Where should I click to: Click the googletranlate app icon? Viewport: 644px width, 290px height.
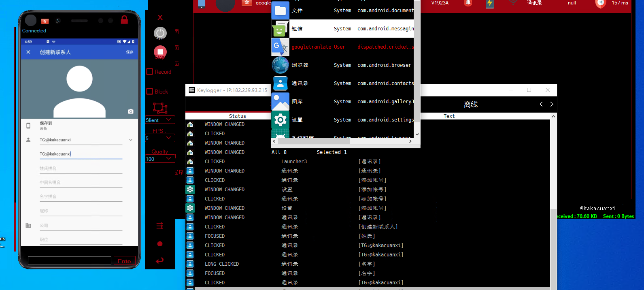(x=281, y=47)
